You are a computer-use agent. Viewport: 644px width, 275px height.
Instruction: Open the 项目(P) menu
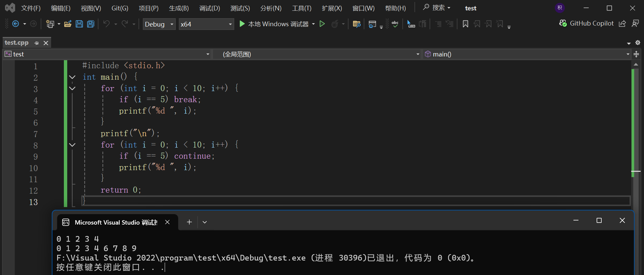tap(149, 8)
